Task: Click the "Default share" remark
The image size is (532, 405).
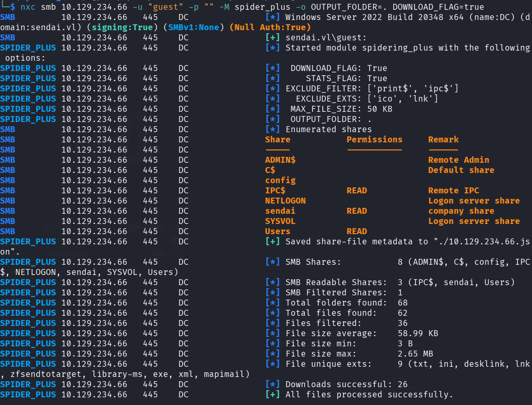Action: (461, 170)
